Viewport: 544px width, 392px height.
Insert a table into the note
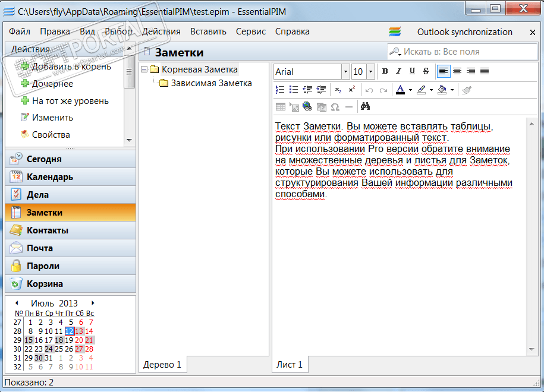[x=281, y=107]
